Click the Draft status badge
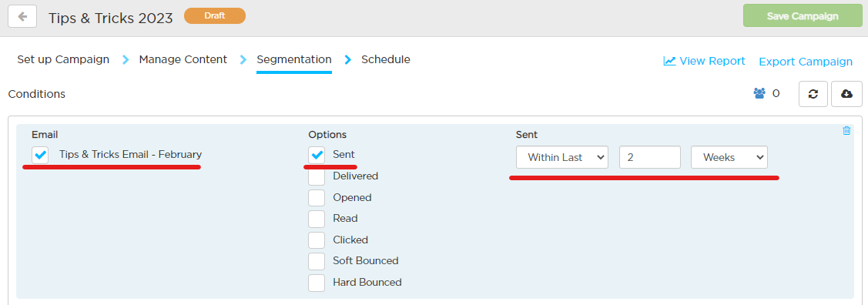Screen dimensions: 868x305 215,15
